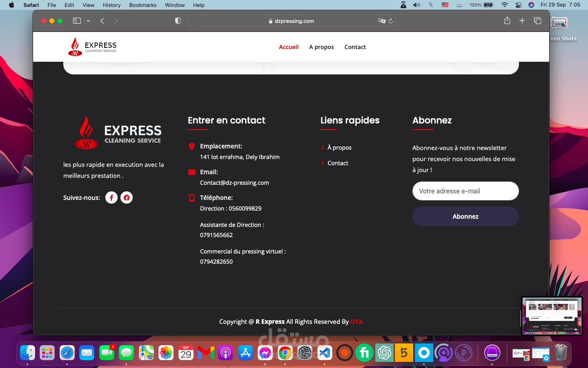Click the volume icon in the menu bar
Screen dimensions: 588x368
pyautogui.click(x=416, y=5)
